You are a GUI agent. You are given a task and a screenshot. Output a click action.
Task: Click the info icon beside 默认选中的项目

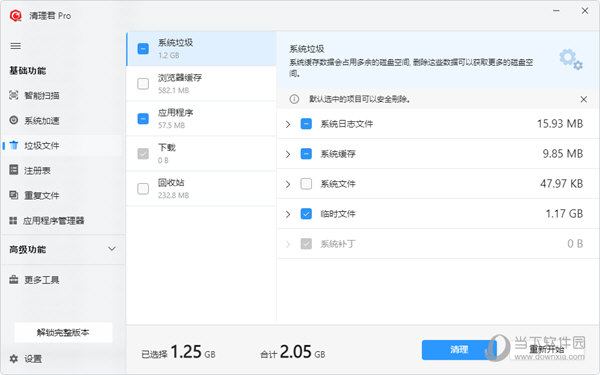coord(294,99)
